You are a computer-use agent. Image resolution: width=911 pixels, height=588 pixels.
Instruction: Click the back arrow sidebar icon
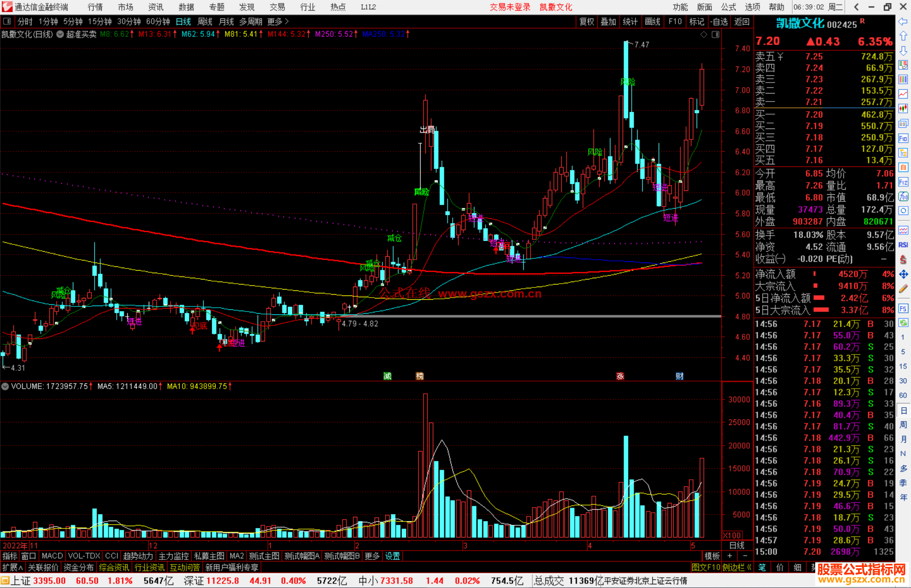click(903, 21)
